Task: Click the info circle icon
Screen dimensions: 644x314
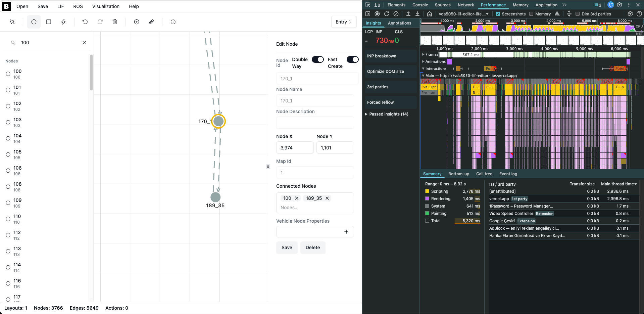Action: [x=173, y=22]
